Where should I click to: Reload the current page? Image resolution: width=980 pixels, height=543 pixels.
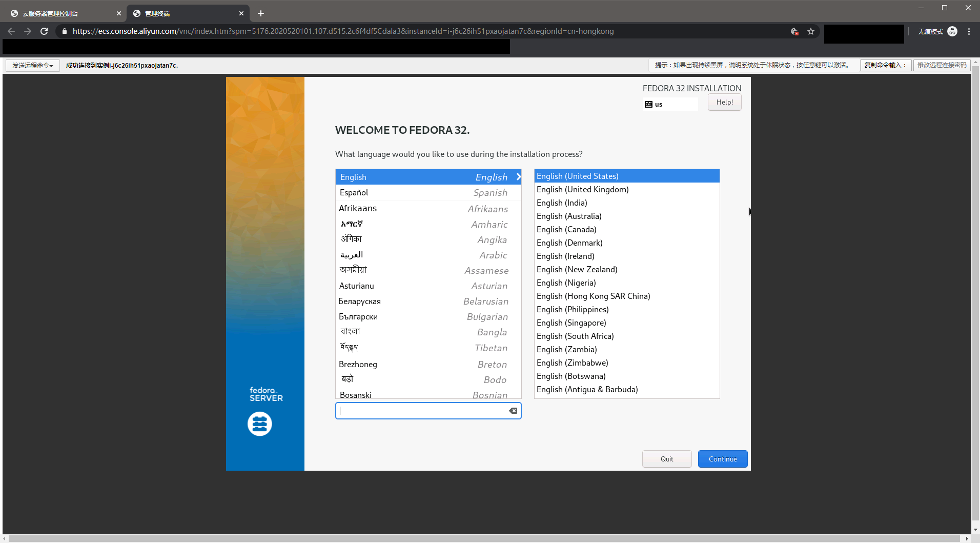tap(44, 31)
